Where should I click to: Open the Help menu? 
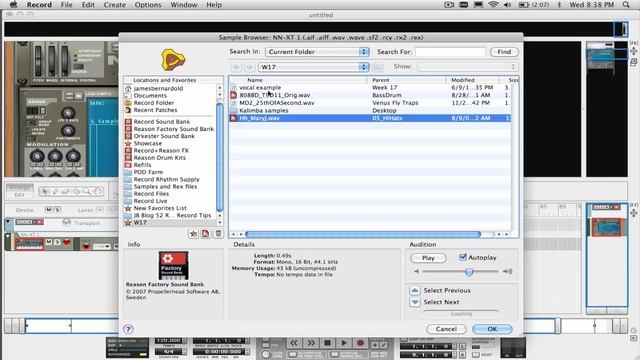click(214, 5)
